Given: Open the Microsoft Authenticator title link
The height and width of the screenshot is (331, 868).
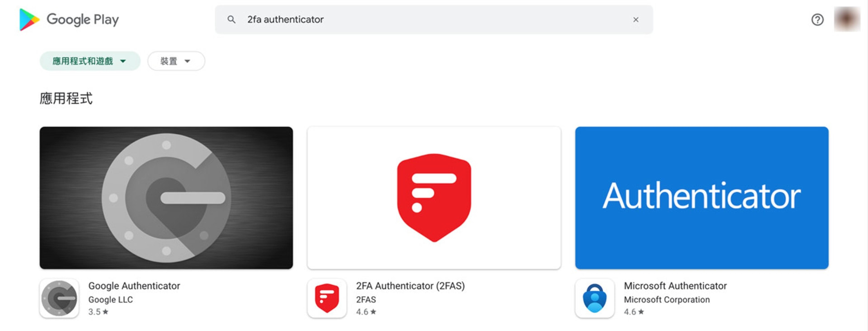Looking at the screenshot, I should click(x=675, y=286).
